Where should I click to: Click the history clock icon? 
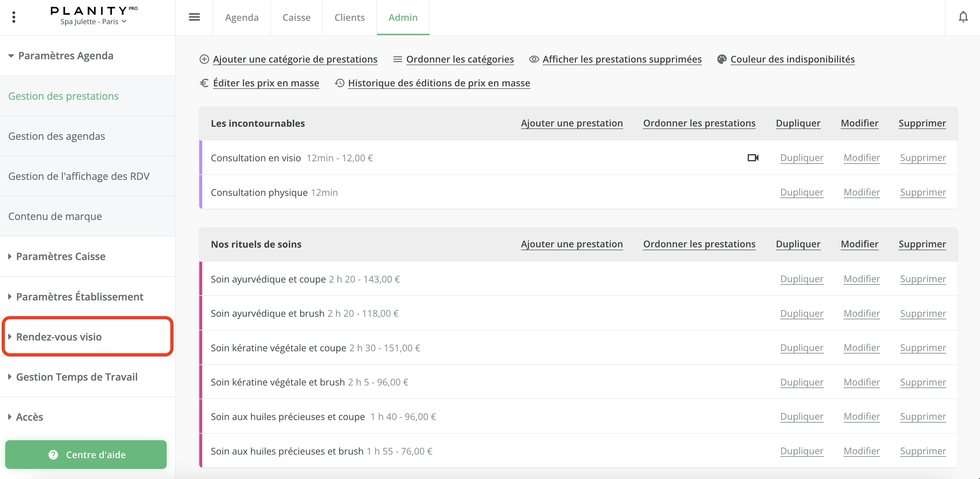pyautogui.click(x=339, y=83)
